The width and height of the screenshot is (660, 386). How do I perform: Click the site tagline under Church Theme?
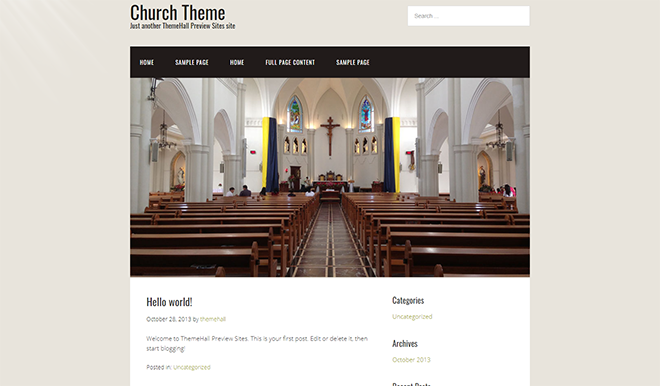(183, 26)
